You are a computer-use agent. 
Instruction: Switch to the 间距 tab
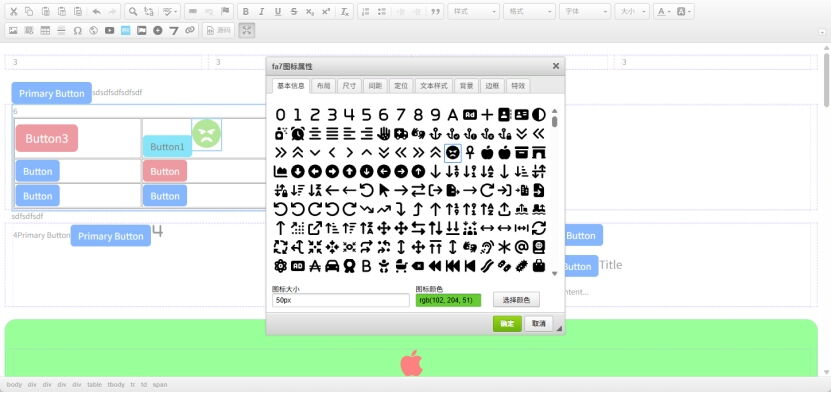point(375,86)
